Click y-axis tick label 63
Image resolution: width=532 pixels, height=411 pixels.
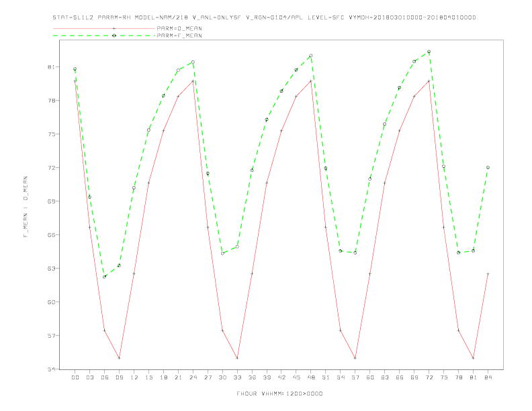click(x=51, y=269)
